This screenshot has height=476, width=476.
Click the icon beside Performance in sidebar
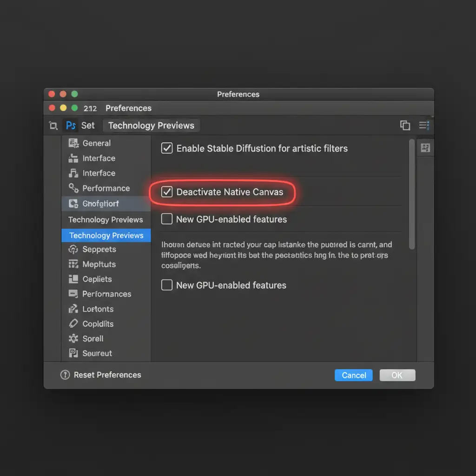coord(73,188)
